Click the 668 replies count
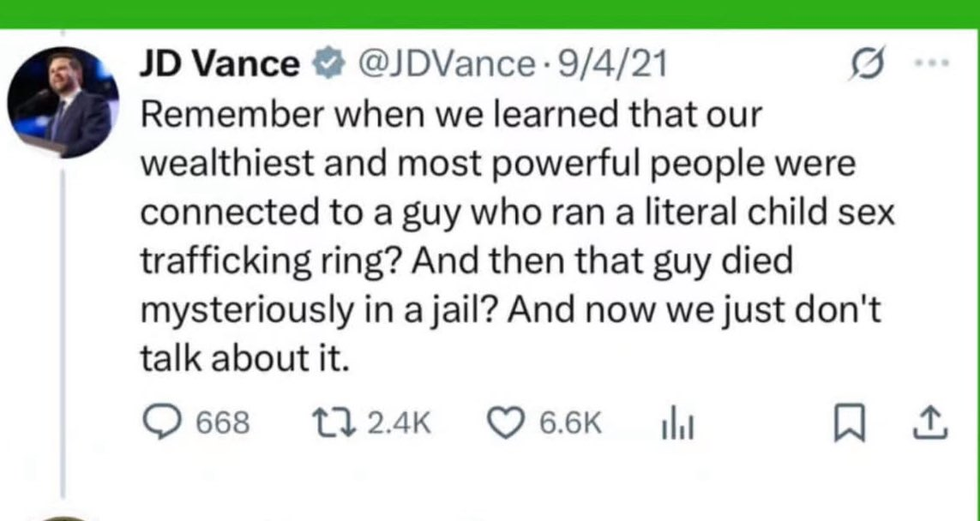This screenshot has height=521, width=980. [224, 424]
